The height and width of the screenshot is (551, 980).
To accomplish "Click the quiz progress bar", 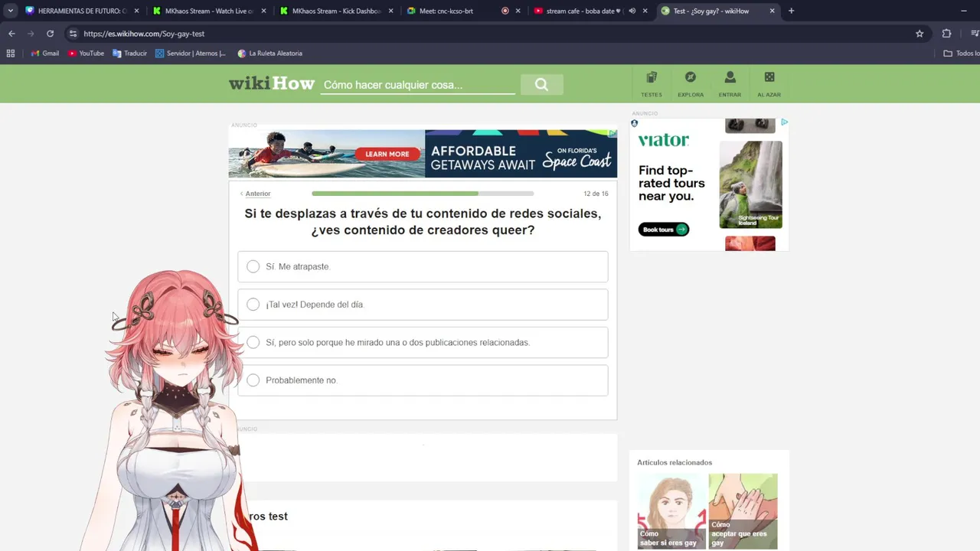I will (x=423, y=194).
